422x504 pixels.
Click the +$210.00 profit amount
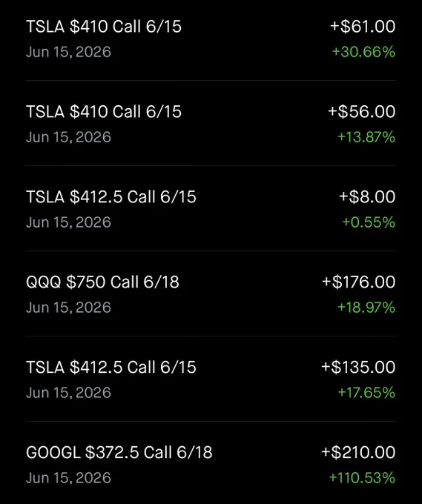(x=358, y=452)
